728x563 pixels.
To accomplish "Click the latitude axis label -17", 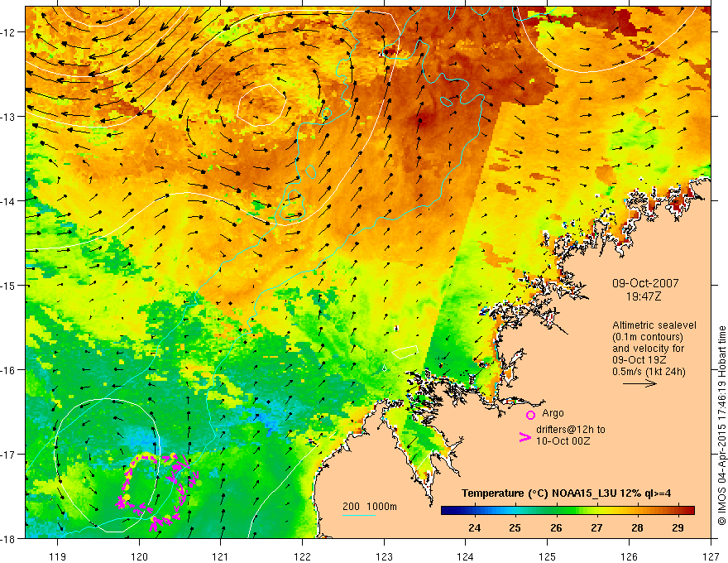I will (x=9, y=454).
